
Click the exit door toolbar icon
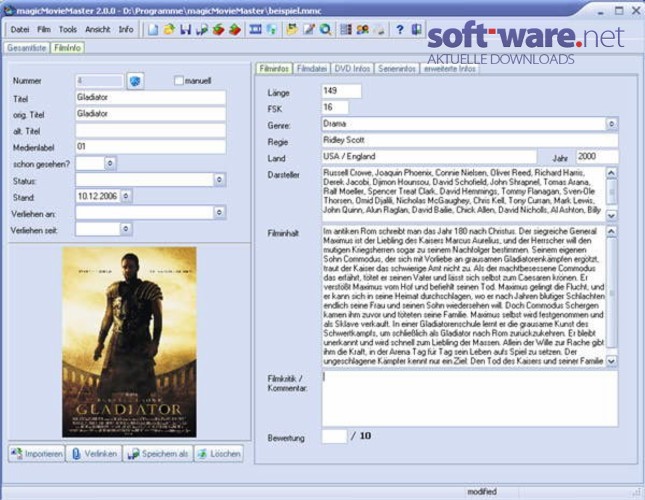coord(416,30)
